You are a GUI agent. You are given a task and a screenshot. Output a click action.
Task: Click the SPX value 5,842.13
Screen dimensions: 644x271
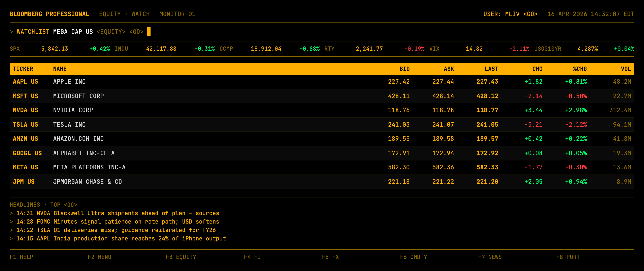55,49
